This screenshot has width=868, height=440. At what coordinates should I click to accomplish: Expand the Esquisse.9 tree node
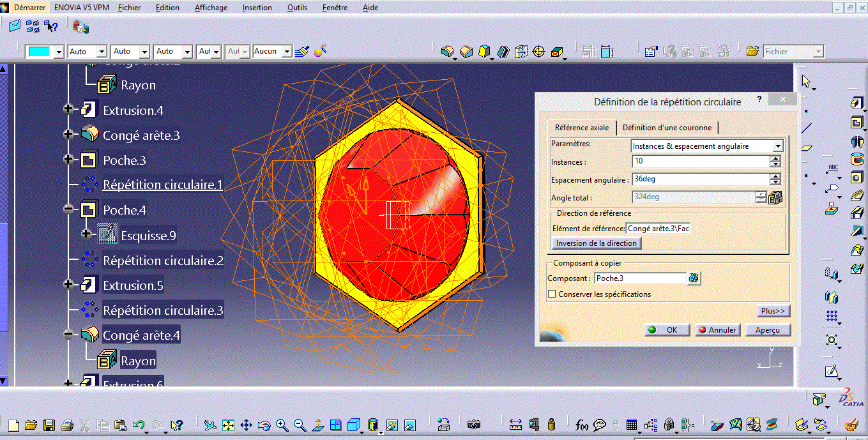coord(86,234)
